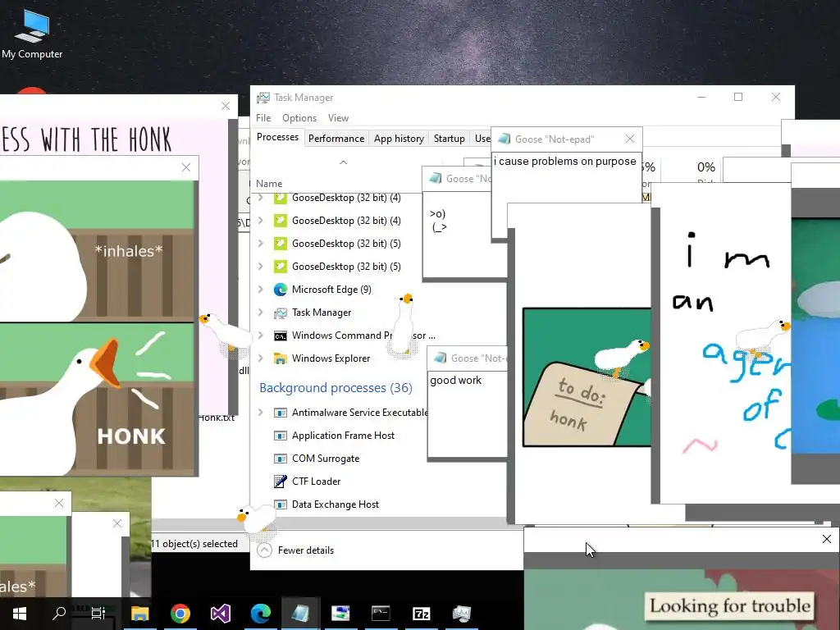840x630 pixels.
Task: Switch to Task Manager via its taskbar icon
Action: tap(461, 614)
